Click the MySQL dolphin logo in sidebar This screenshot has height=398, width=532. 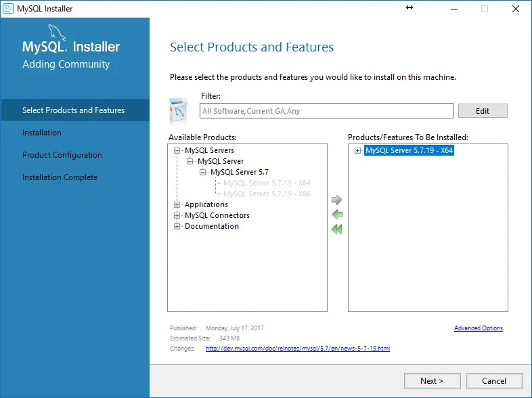pos(57,33)
